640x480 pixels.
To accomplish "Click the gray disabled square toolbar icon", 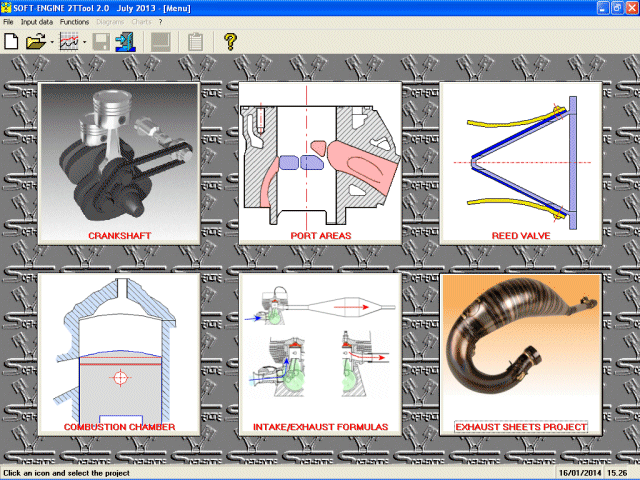I will [x=160, y=42].
